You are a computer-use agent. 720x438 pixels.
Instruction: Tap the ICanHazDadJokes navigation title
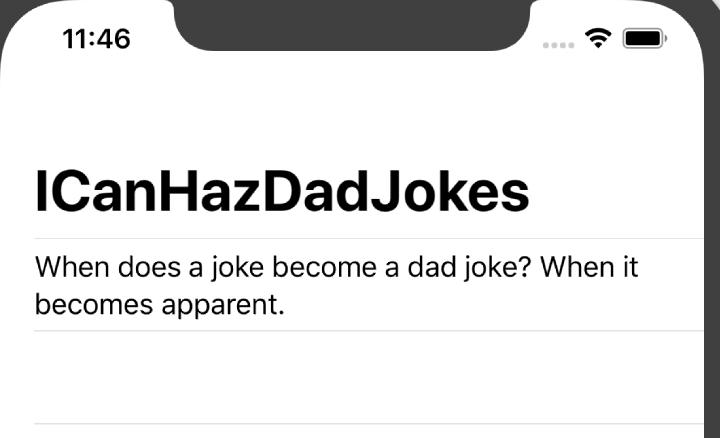[282, 191]
